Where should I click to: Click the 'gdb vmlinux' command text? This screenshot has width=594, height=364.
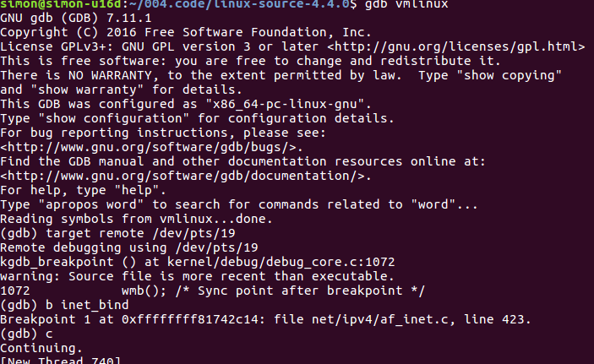tap(406, 4)
